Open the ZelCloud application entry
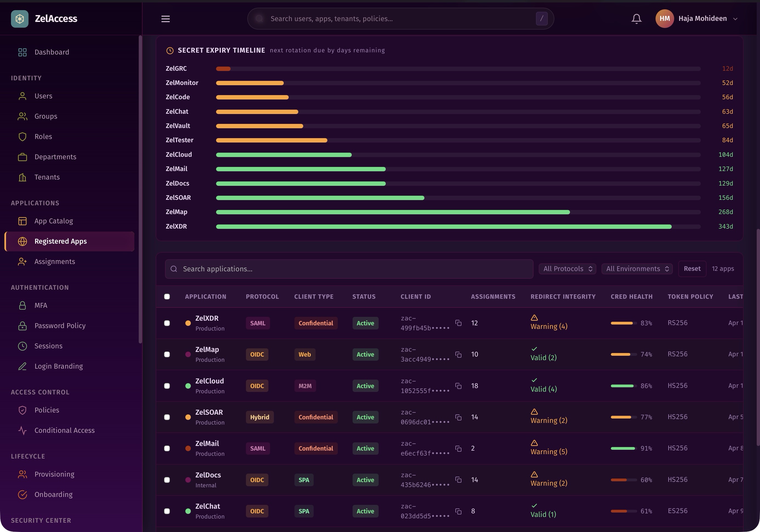 (209, 381)
